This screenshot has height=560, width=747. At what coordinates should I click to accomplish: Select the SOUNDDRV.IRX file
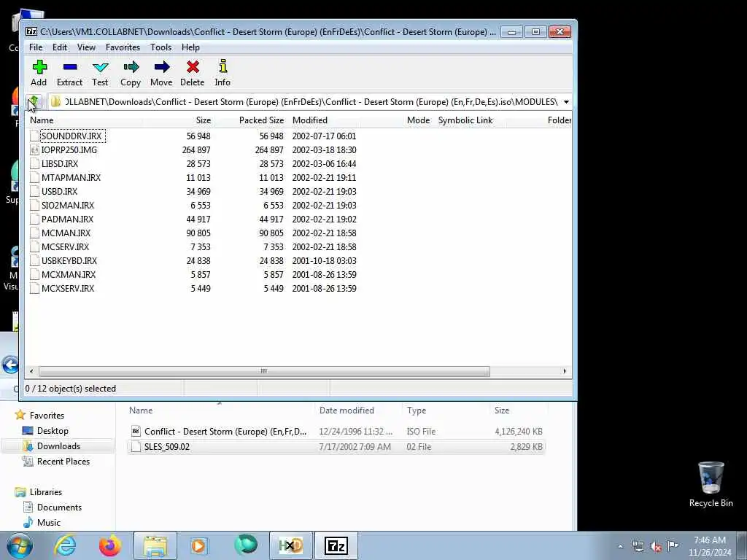coord(71,136)
